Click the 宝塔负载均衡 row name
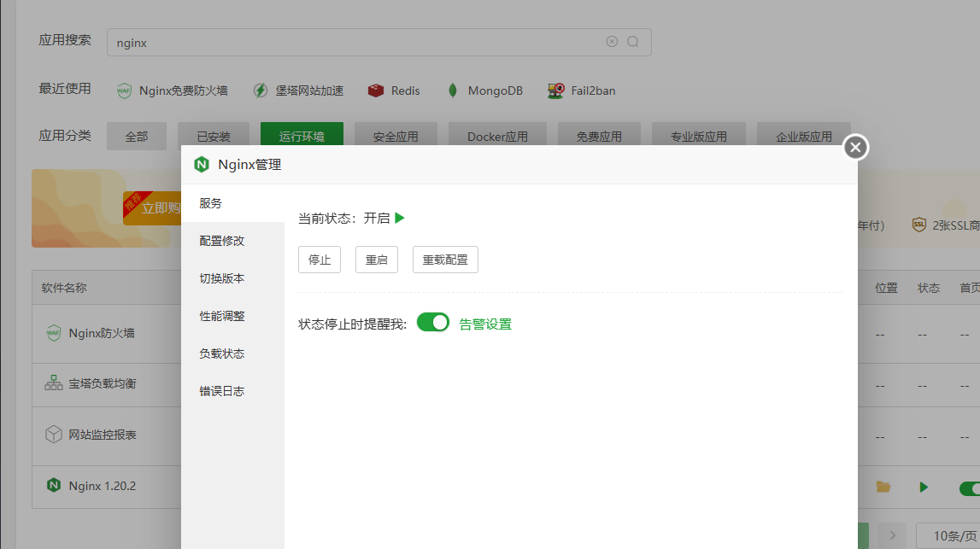Screen dimensions: 980x549 [x=103, y=383]
